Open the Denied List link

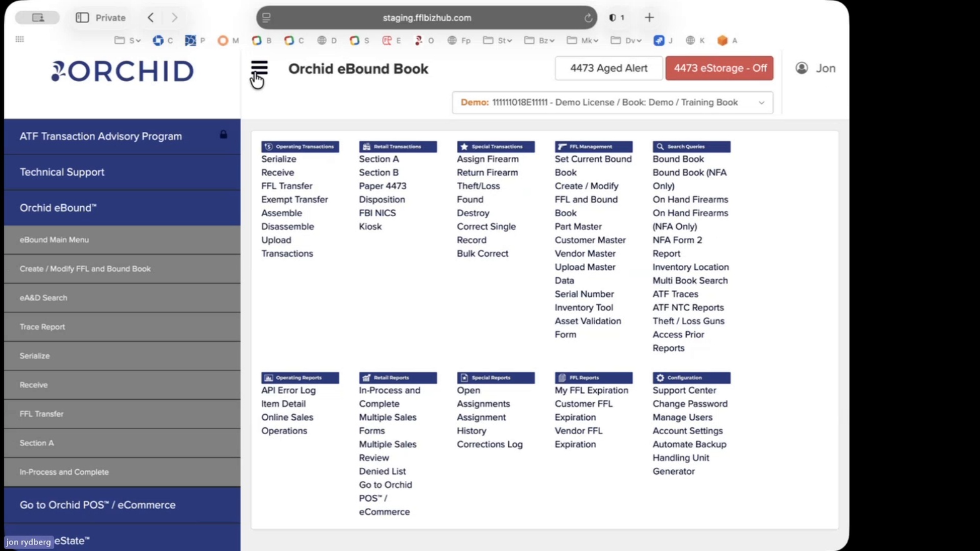tap(382, 472)
